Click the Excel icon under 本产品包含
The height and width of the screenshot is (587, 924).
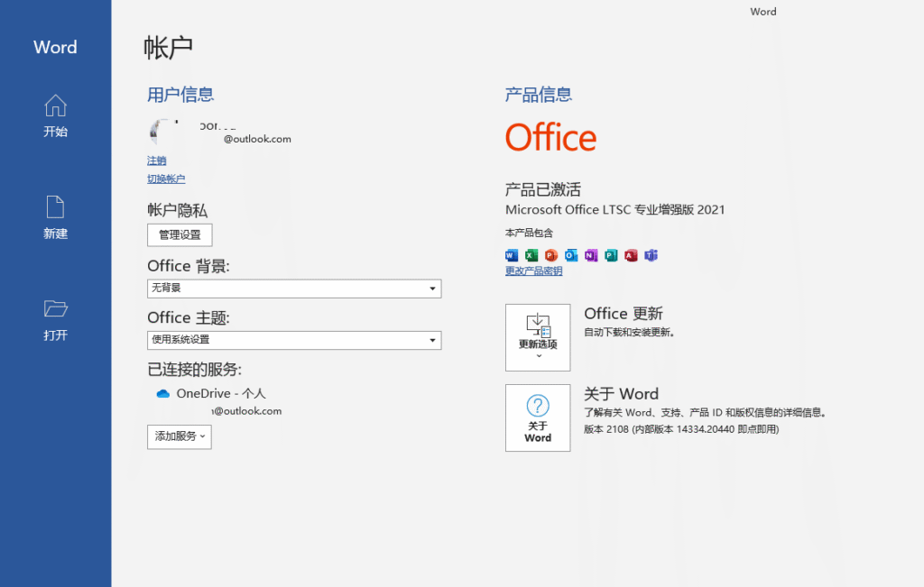(x=531, y=255)
